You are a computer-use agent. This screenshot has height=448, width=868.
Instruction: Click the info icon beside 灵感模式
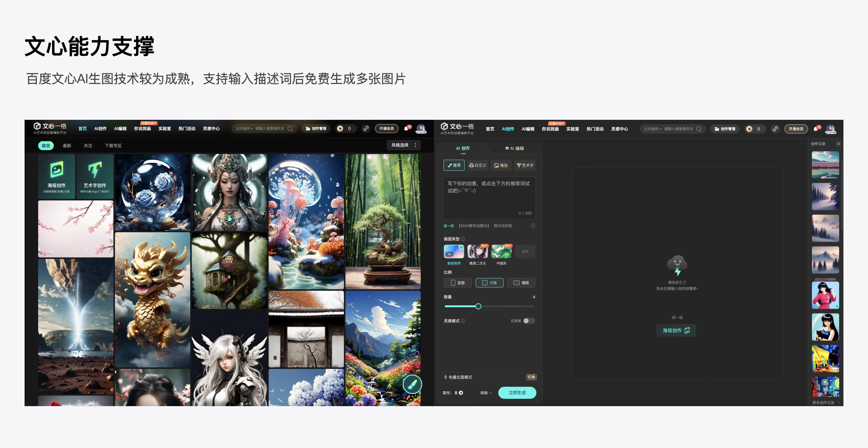click(x=463, y=321)
